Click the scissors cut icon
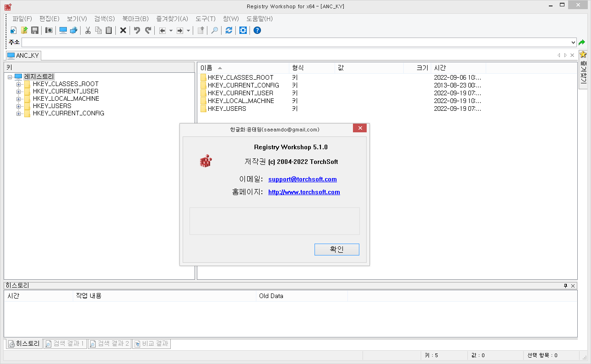This screenshot has height=364, width=591. (88, 30)
